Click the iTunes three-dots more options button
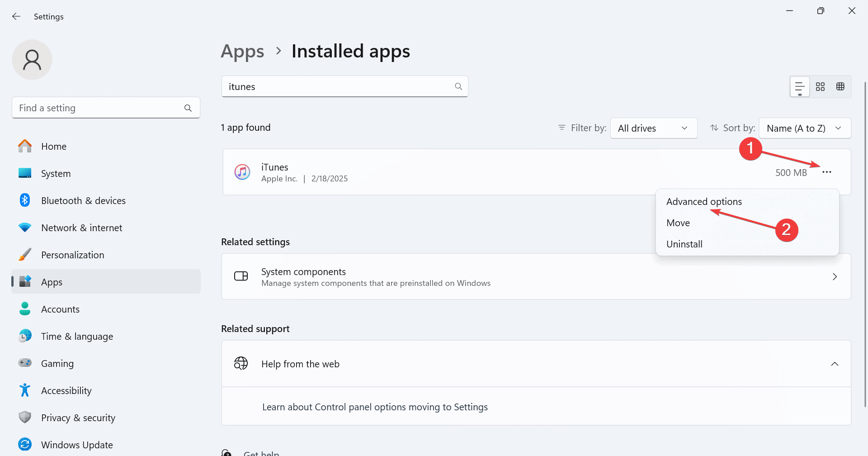Image resolution: width=868 pixels, height=456 pixels. tap(826, 172)
